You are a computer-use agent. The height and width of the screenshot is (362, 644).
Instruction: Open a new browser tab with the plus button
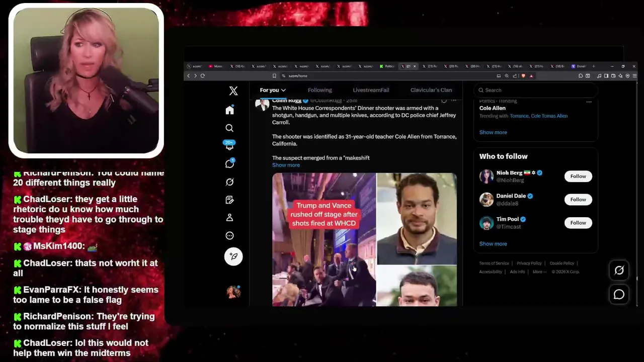click(x=594, y=66)
